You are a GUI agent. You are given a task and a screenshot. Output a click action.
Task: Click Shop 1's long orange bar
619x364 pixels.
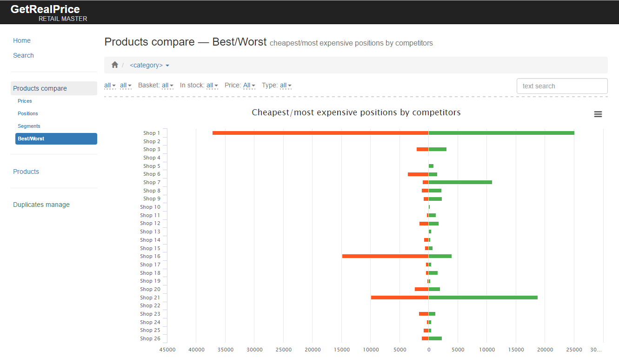[x=320, y=133]
